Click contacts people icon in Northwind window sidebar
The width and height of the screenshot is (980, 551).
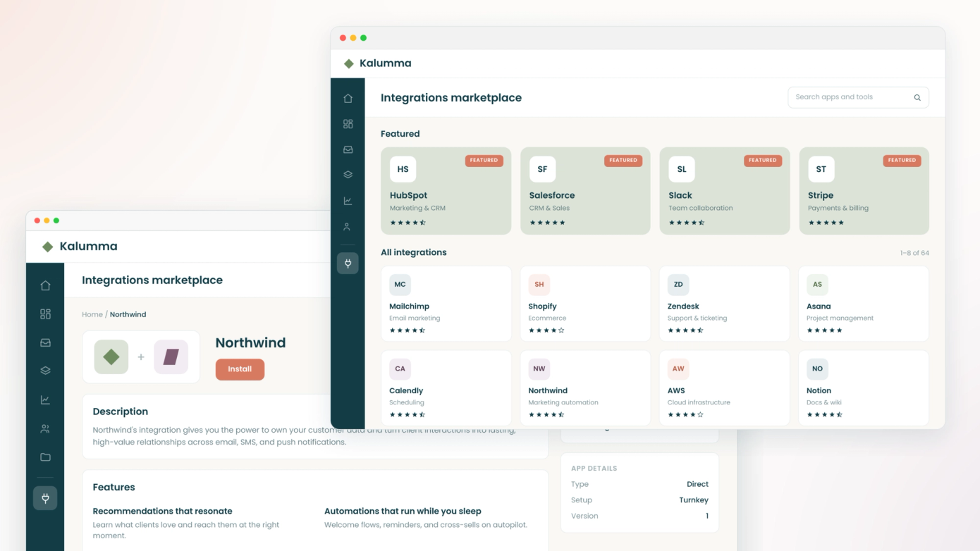tap(45, 428)
